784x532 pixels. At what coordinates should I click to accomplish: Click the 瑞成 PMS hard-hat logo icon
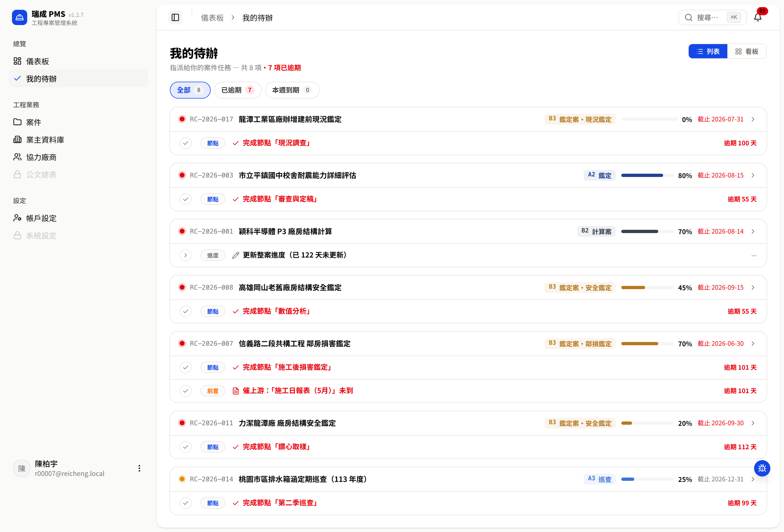[x=20, y=17]
